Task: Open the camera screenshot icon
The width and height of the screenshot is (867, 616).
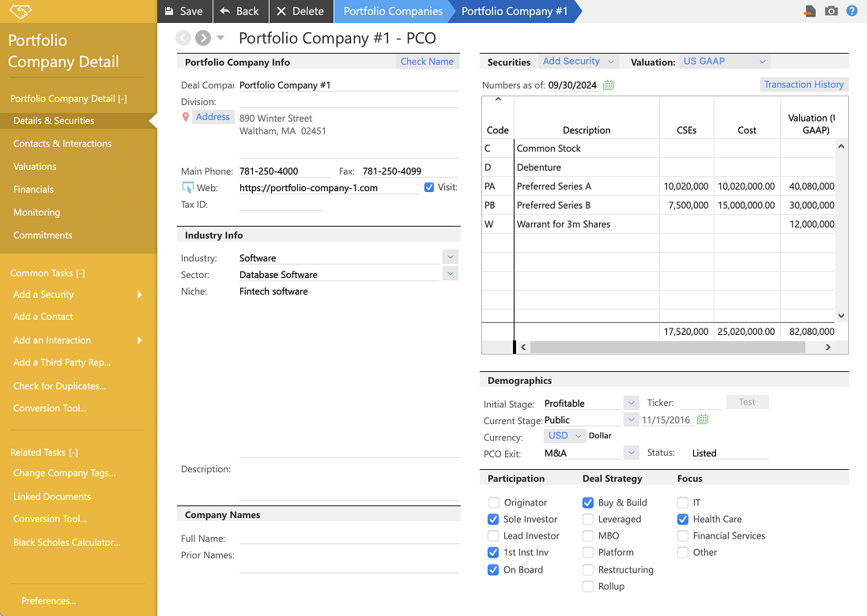Action: [x=831, y=11]
